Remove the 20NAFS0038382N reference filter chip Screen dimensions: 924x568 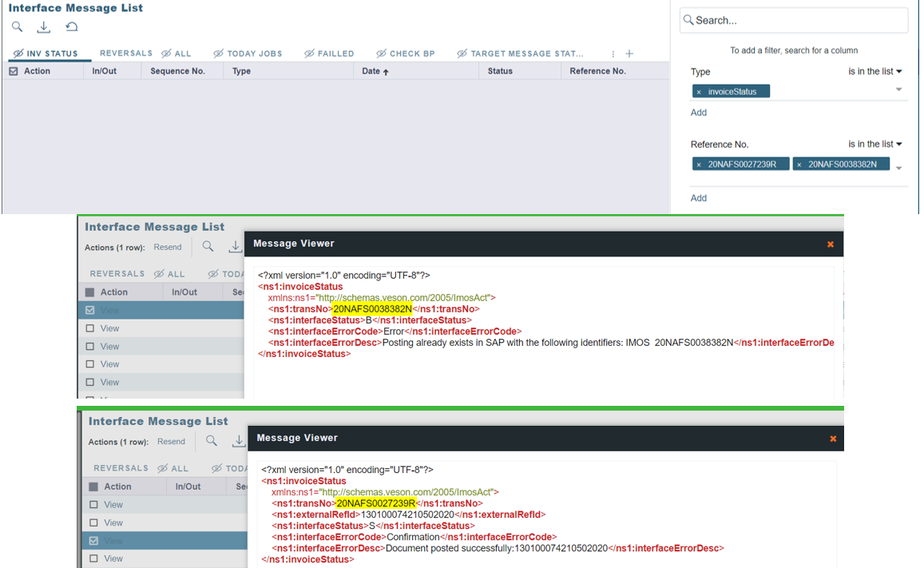799,165
